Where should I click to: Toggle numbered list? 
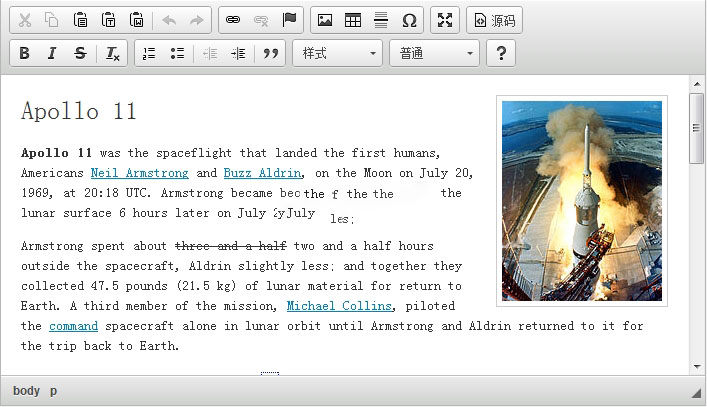click(149, 54)
